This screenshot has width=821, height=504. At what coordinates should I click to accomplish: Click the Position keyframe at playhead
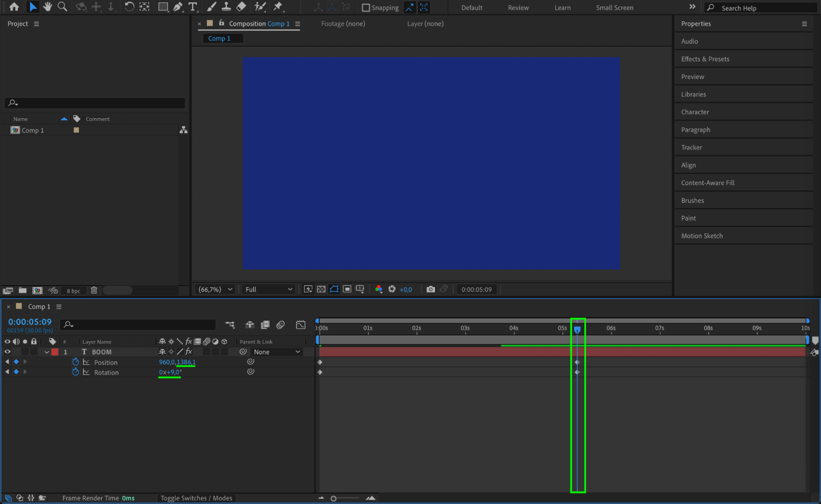pyautogui.click(x=577, y=362)
